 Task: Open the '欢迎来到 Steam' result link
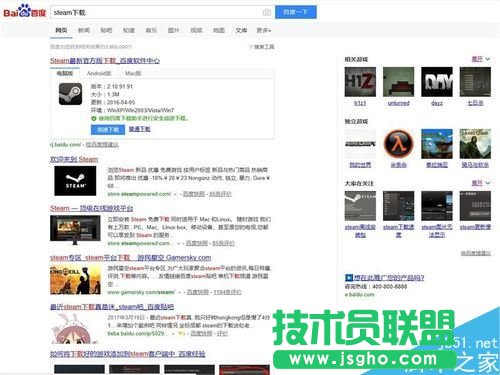(x=74, y=159)
